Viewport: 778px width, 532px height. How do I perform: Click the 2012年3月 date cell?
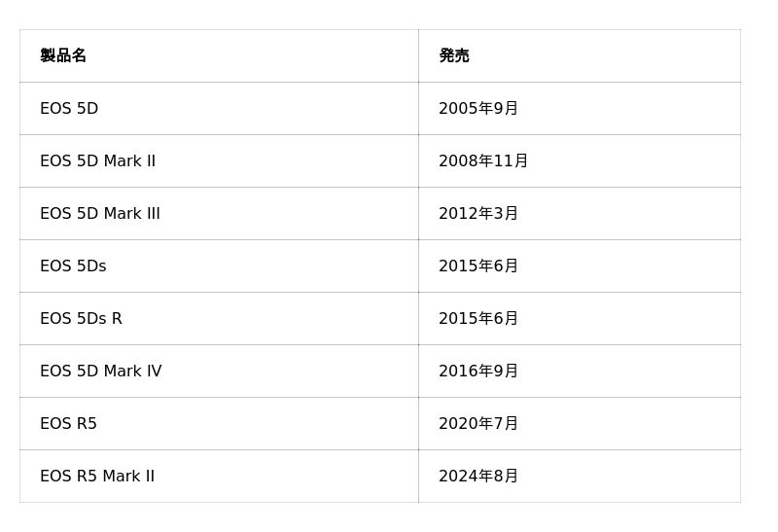tap(478, 214)
